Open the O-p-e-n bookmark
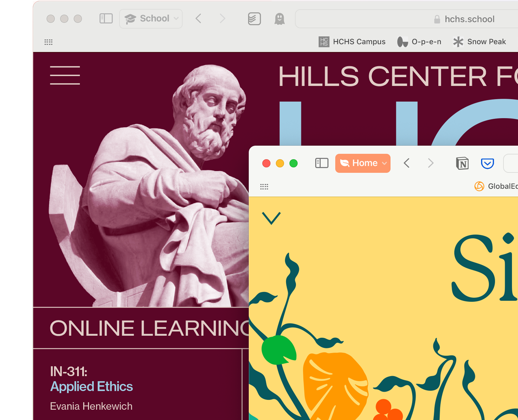518x420 pixels. point(419,42)
